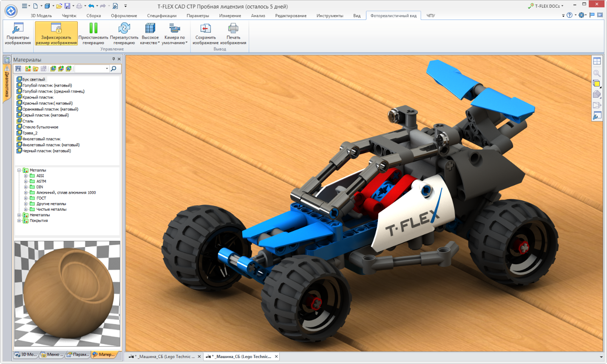Click the new document icon in quick access
The image size is (607, 364).
(x=35, y=6)
